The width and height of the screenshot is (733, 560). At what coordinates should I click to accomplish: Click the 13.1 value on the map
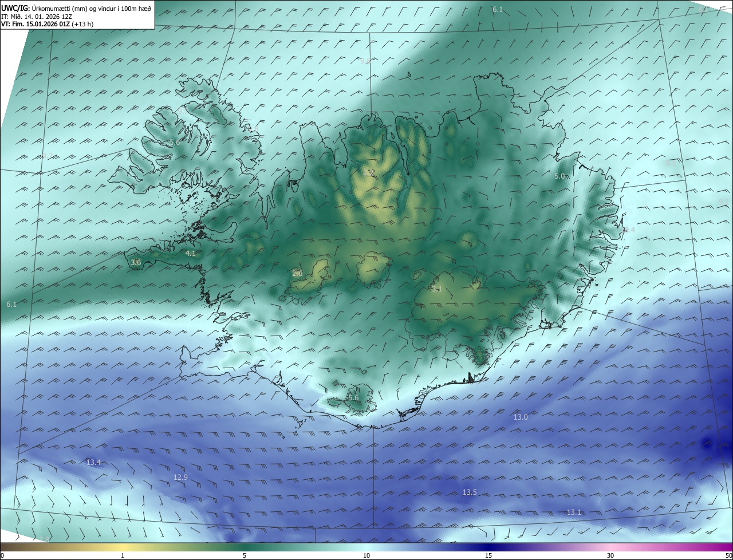(574, 512)
